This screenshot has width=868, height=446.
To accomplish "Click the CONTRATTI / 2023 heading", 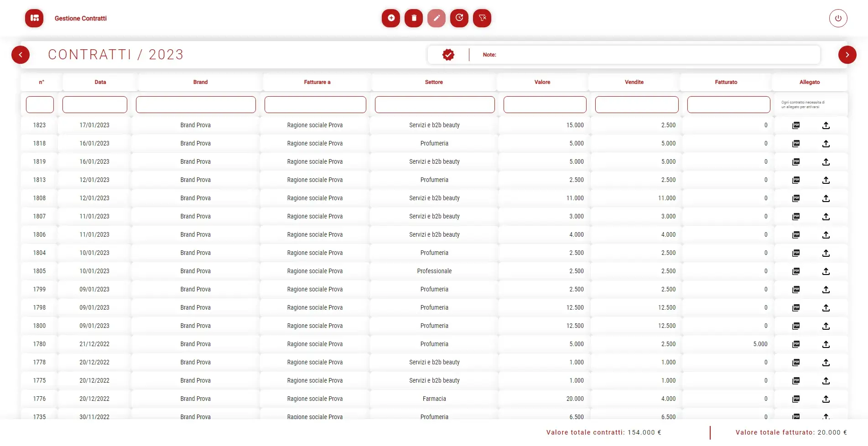I will (x=116, y=55).
